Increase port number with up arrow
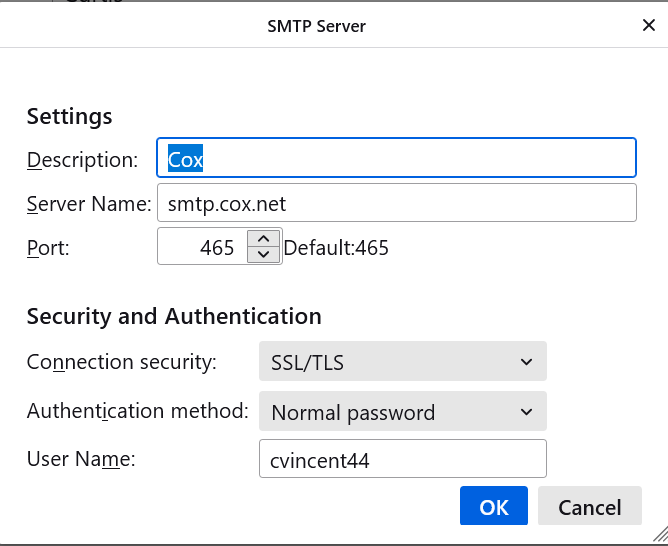This screenshot has height=546, width=668. 263,238
